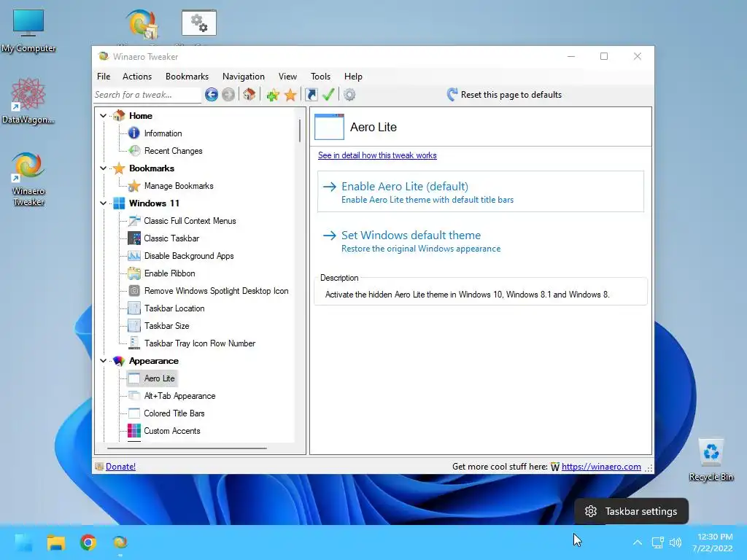
Task: Open the View menu
Action: tap(287, 77)
